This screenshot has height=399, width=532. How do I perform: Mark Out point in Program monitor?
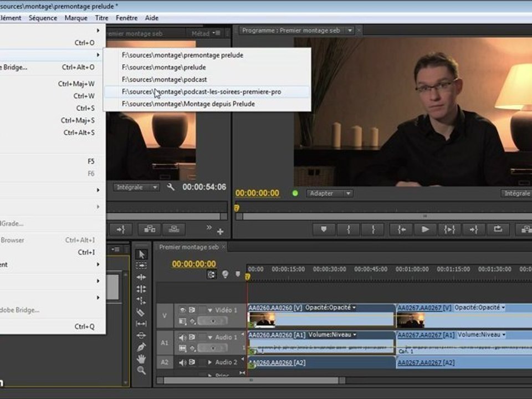373,229
